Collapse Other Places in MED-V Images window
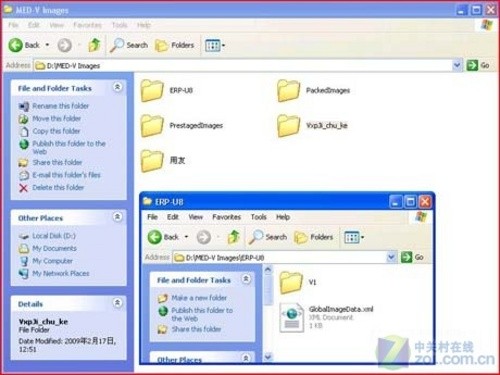Image resolution: width=500 pixels, height=375 pixels. 117,217
